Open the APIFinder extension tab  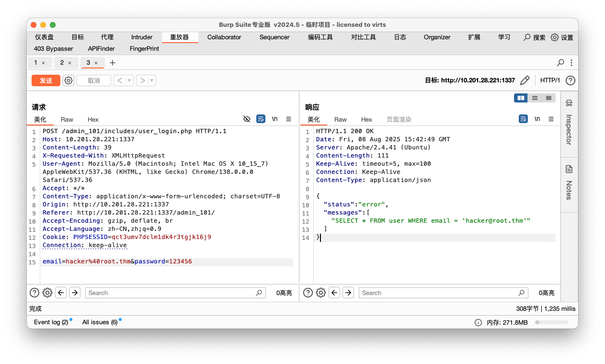102,49
